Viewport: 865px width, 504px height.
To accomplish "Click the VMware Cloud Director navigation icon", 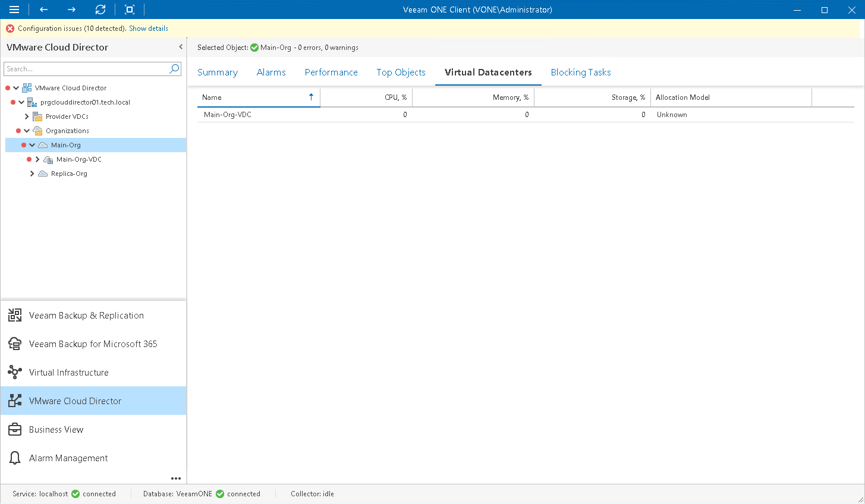I will 15,401.
